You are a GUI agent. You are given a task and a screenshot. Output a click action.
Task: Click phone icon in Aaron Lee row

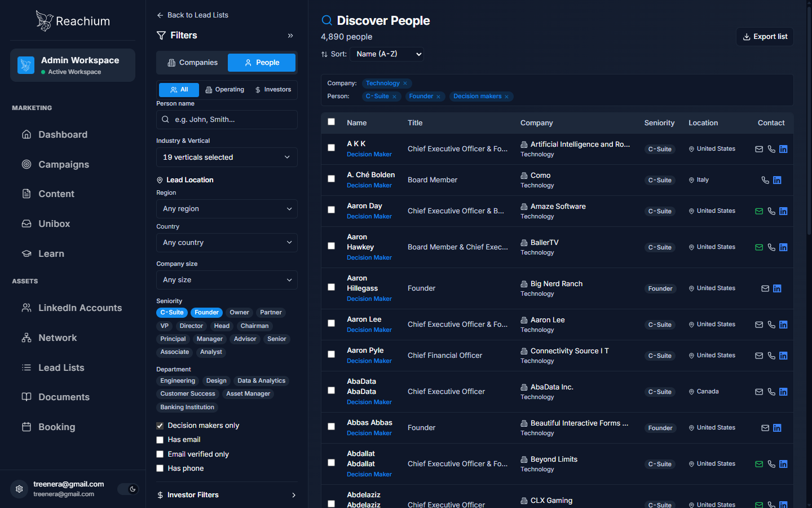(x=771, y=325)
